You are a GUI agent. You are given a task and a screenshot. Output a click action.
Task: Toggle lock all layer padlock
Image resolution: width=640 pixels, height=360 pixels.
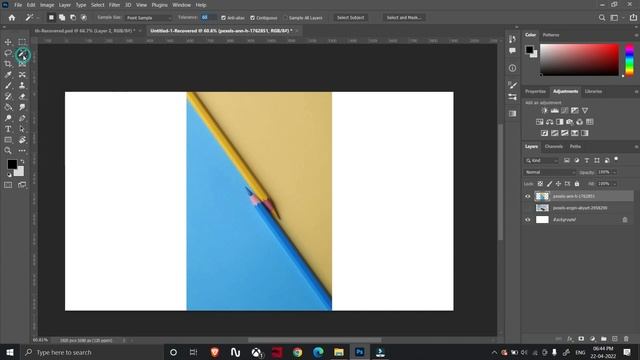click(577, 184)
